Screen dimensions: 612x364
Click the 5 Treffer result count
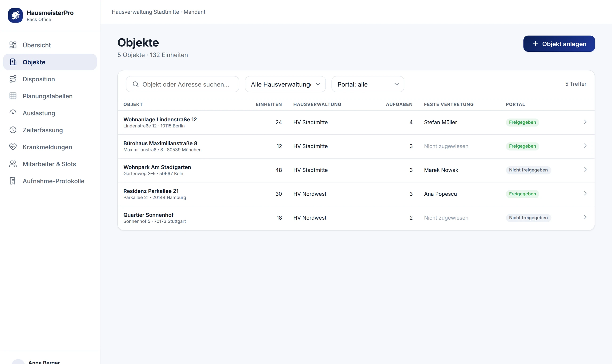(x=576, y=84)
